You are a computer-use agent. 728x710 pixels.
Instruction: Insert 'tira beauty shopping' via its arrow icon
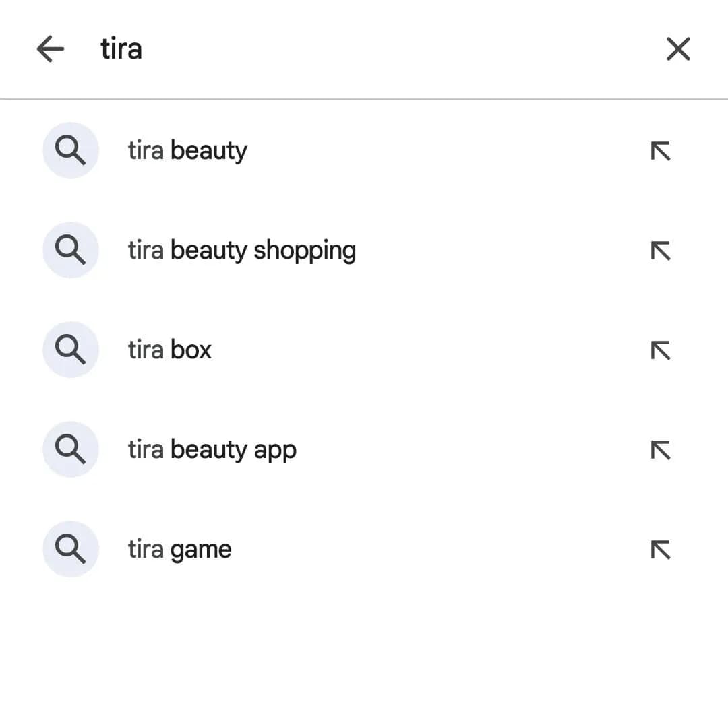661,251
